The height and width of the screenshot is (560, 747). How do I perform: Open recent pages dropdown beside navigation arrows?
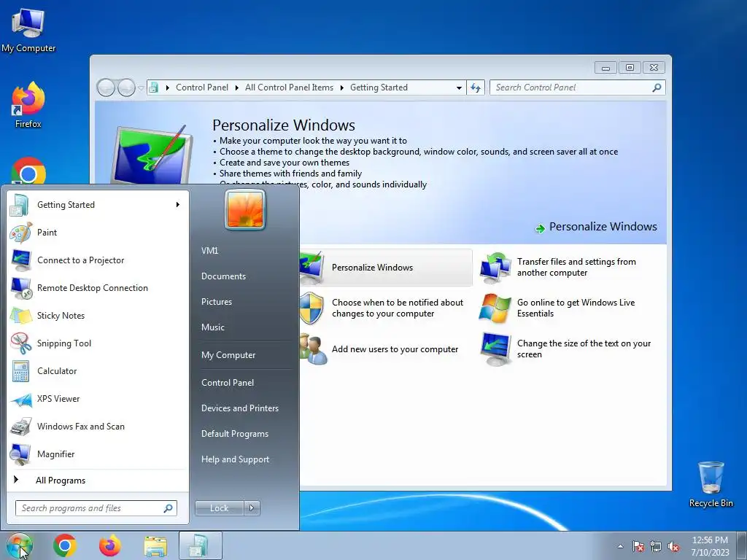141,88
